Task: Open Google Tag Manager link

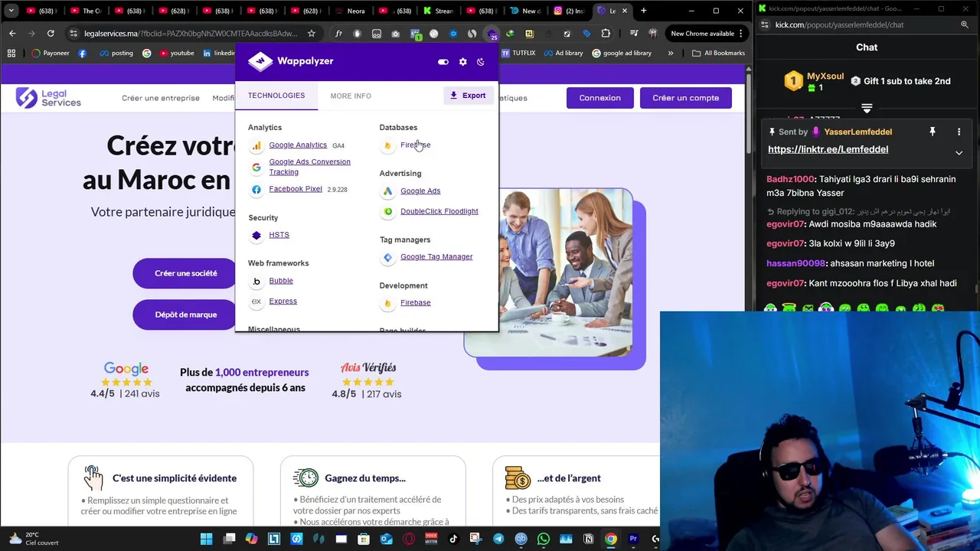Action: (436, 257)
